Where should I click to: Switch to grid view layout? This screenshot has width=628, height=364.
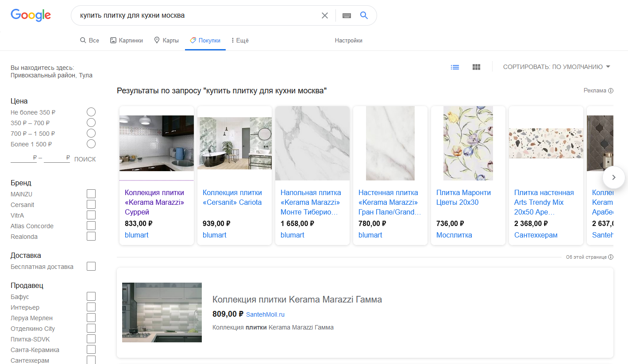[x=476, y=67]
